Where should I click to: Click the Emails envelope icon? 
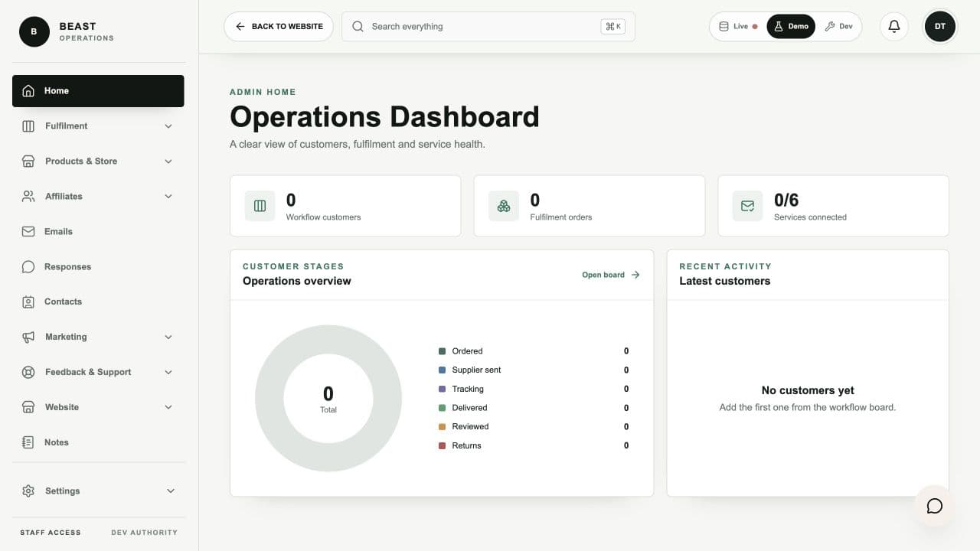pos(28,231)
